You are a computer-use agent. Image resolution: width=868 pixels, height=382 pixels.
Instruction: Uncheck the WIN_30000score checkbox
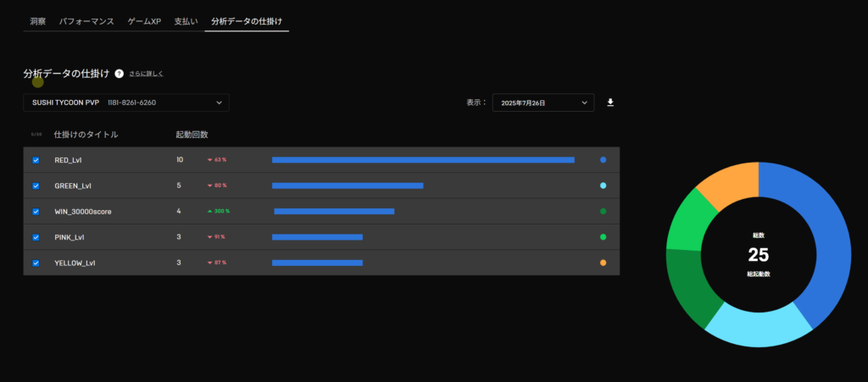pos(36,212)
